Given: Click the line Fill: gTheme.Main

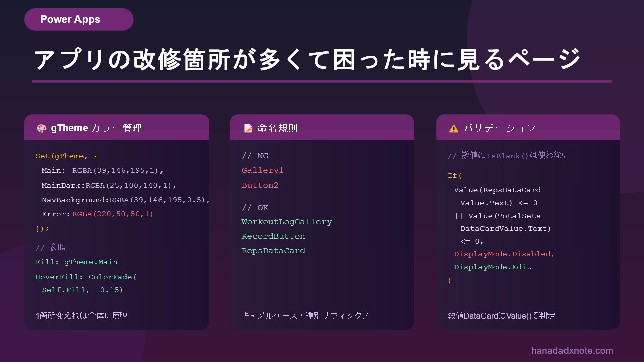Looking at the screenshot, I should pos(76,262).
